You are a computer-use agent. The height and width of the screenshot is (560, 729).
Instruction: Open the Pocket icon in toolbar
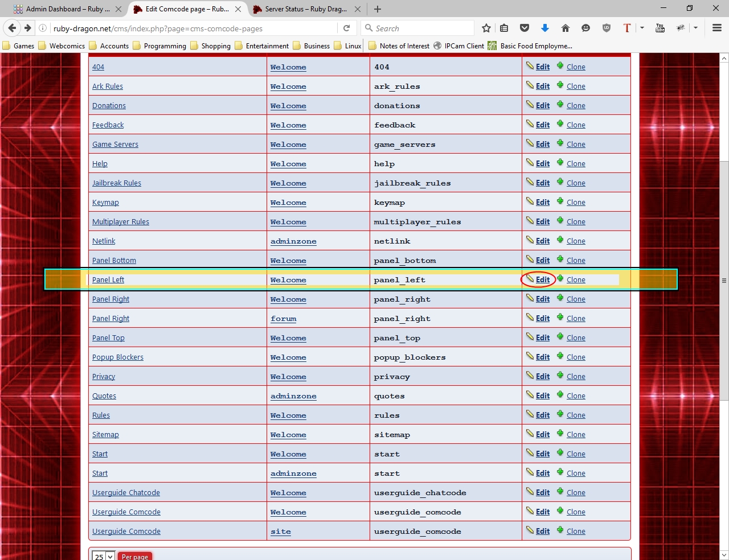click(525, 28)
